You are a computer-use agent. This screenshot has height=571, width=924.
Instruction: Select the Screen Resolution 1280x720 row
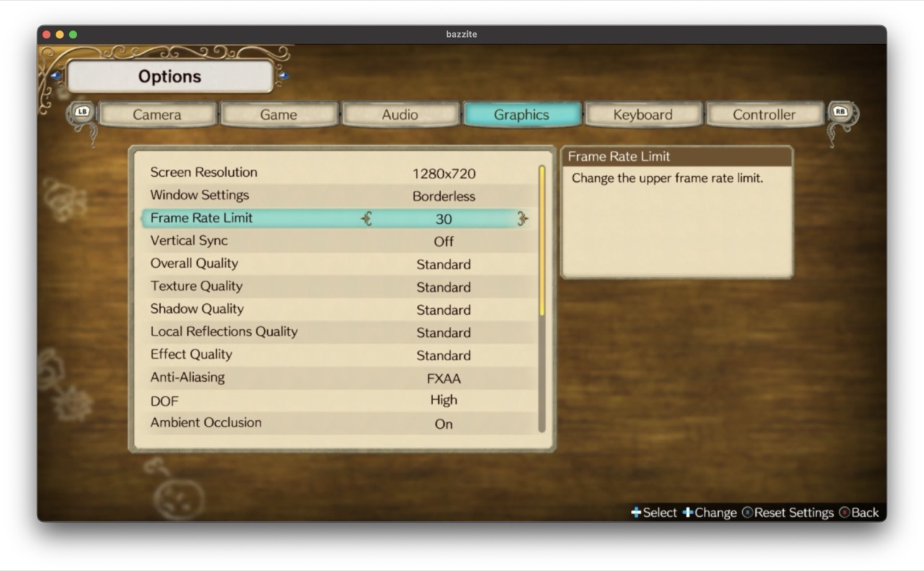(x=339, y=173)
